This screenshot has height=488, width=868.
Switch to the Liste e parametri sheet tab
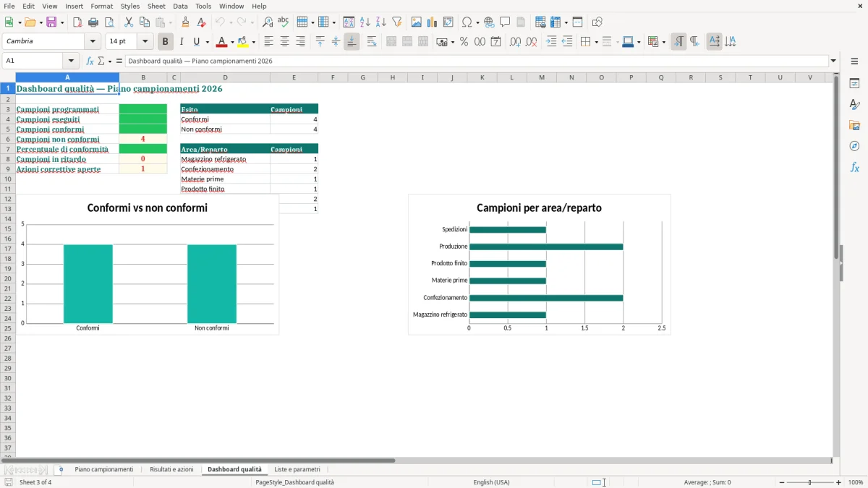(297, 469)
